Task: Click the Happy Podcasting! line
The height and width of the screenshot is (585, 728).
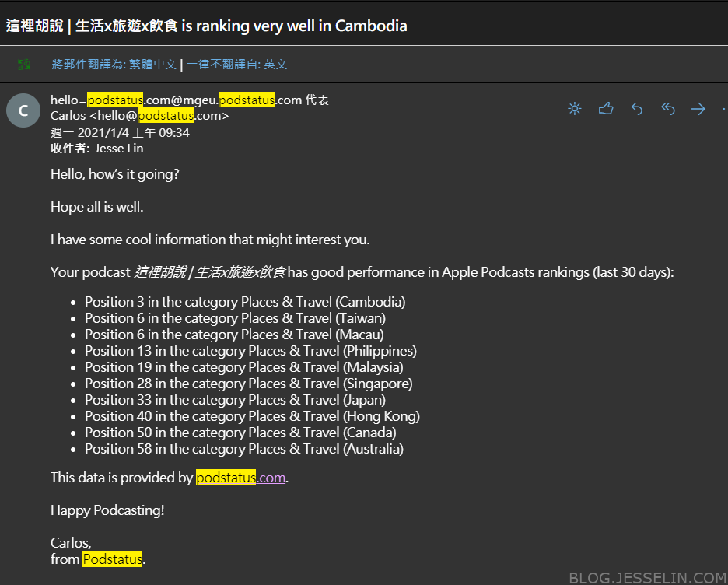Action: pyautogui.click(x=107, y=510)
